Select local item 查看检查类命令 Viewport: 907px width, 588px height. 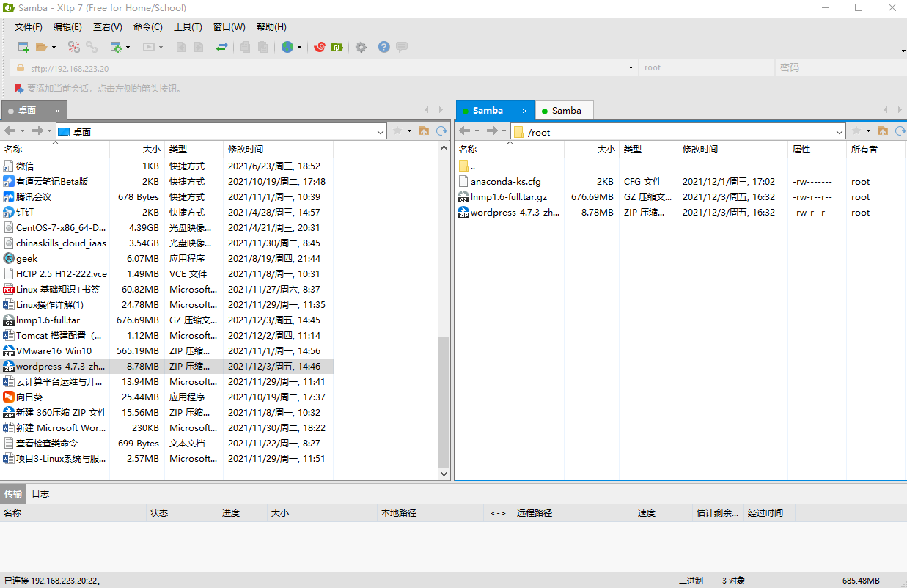(x=47, y=443)
